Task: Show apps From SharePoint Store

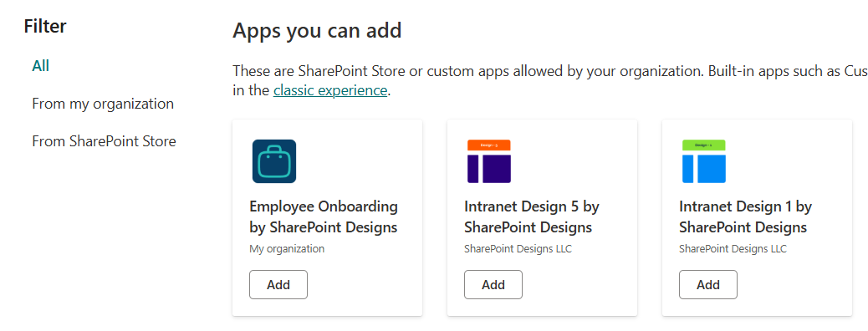Action: click(104, 141)
